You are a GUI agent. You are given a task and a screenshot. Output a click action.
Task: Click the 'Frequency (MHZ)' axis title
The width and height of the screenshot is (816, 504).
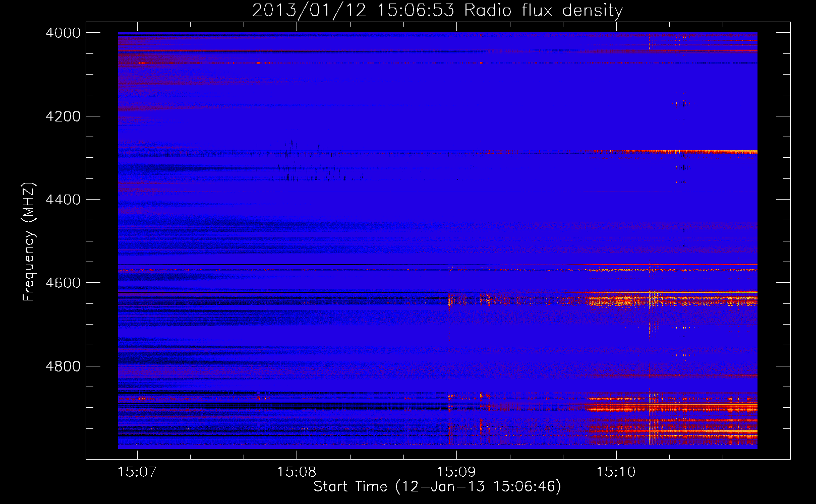pos(29,242)
